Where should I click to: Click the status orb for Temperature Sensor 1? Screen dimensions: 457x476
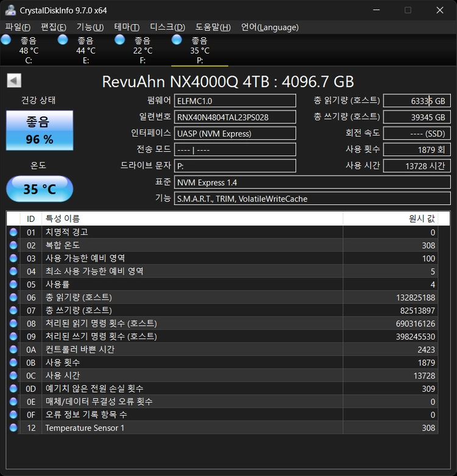[13, 428]
